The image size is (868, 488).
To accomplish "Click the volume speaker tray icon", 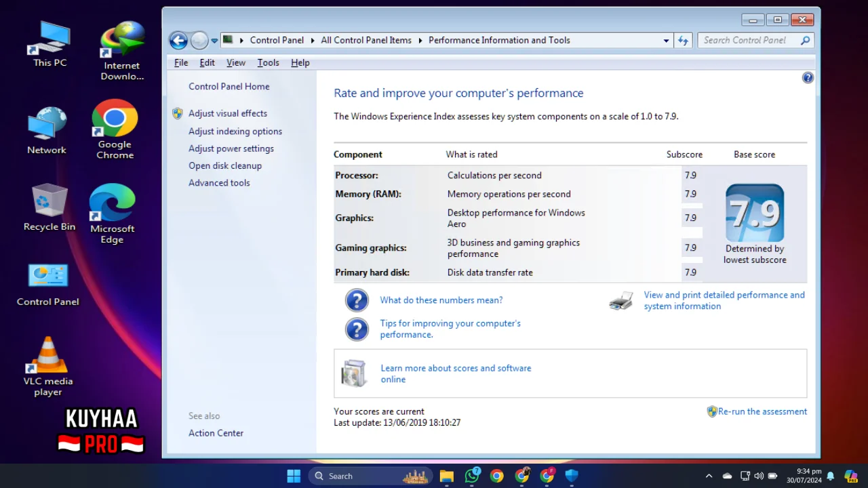I will click(758, 476).
